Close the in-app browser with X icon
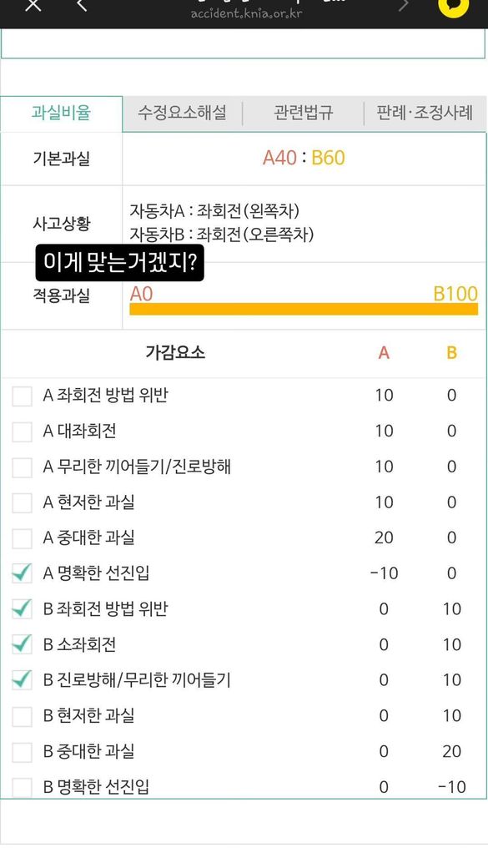The width and height of the screenshot is (488, 868). point(33,5)
